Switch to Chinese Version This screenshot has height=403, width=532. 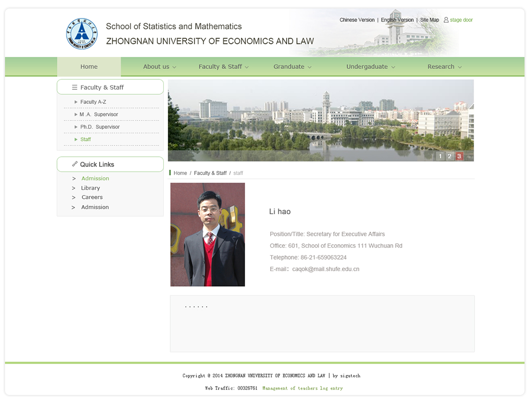coord(357,19)
